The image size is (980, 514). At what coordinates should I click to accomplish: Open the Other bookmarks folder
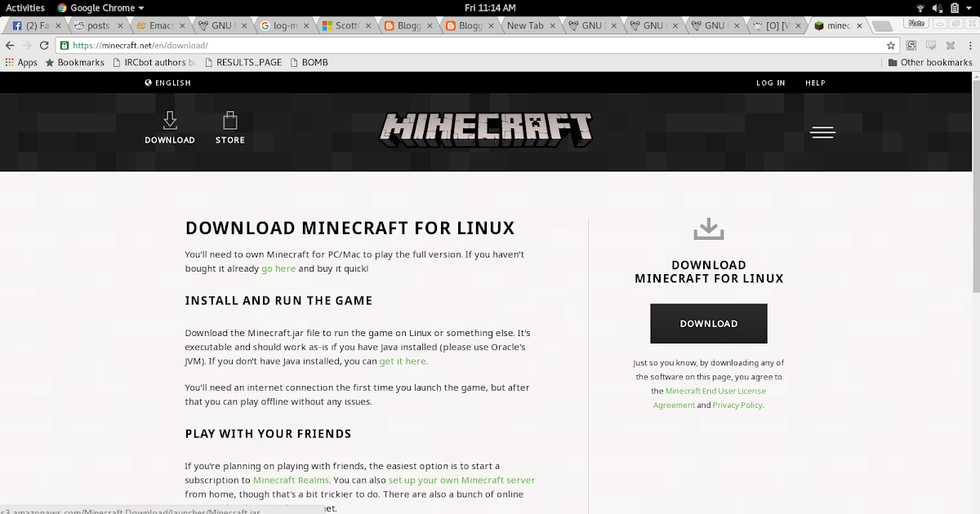[x=929, y=62]
